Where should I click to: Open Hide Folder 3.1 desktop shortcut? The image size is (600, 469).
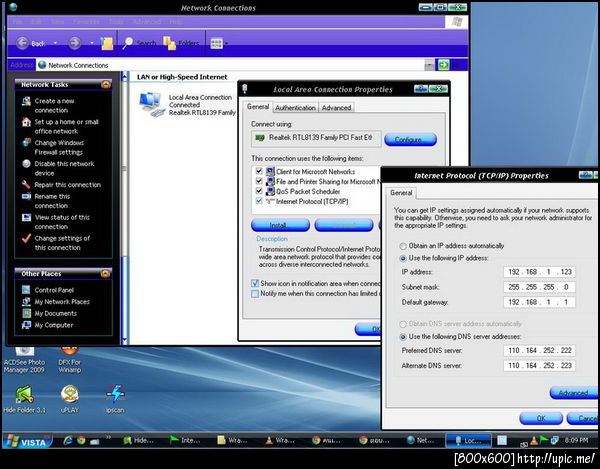pyautogui.click(x=25, y=393)
